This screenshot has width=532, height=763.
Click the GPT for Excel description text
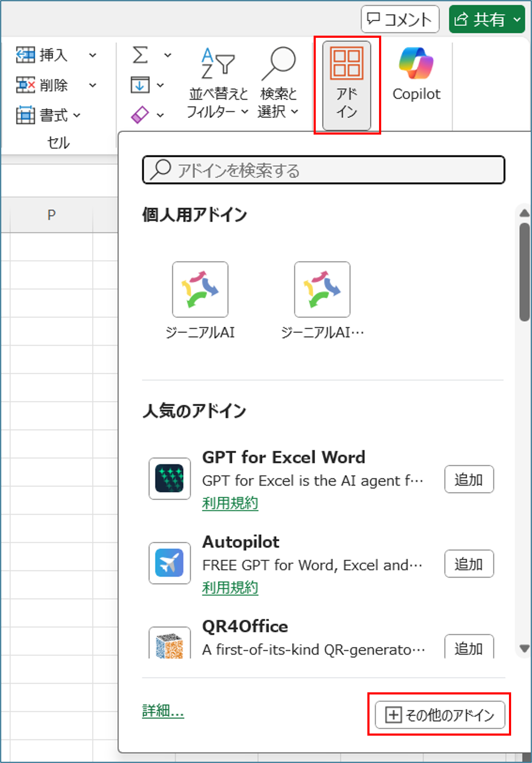(312, 481)
